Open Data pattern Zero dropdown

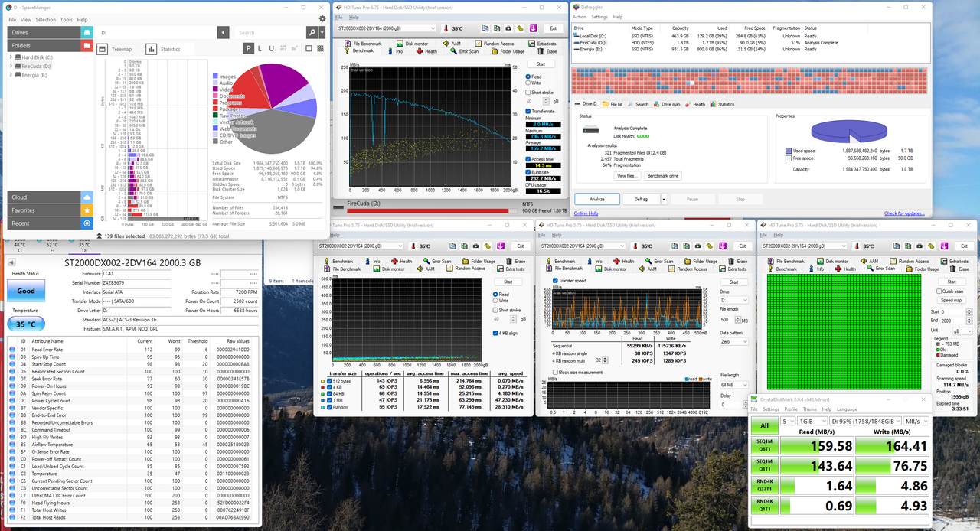pos(736,342)
